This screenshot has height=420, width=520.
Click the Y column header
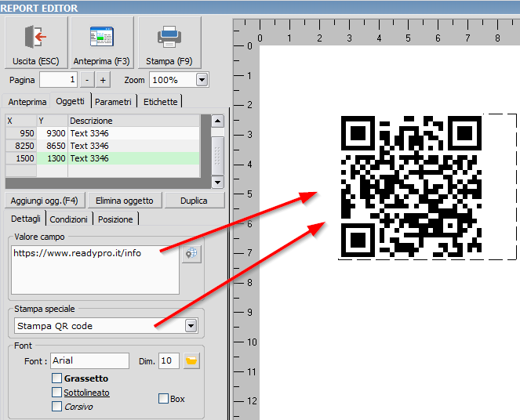53,121
